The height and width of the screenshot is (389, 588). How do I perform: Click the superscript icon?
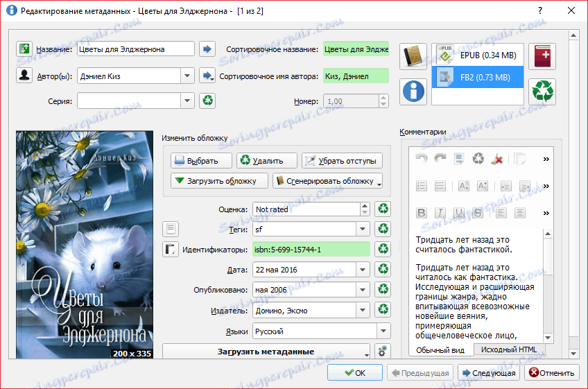(x=463, y=186)
